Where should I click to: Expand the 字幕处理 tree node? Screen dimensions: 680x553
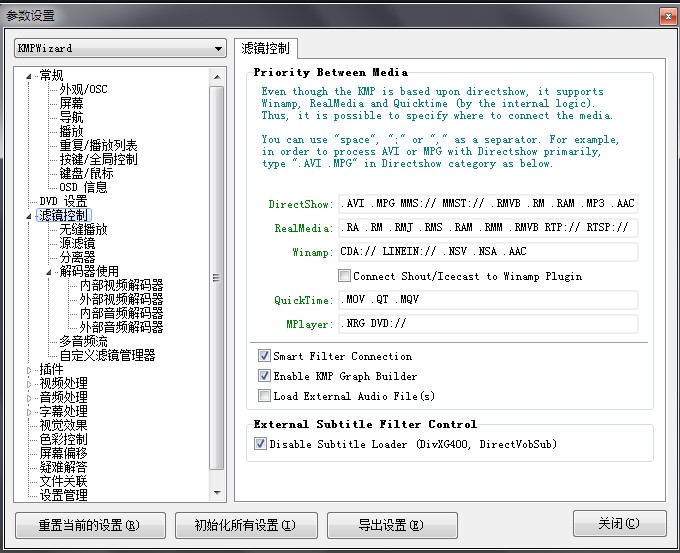tap(29, 412)
